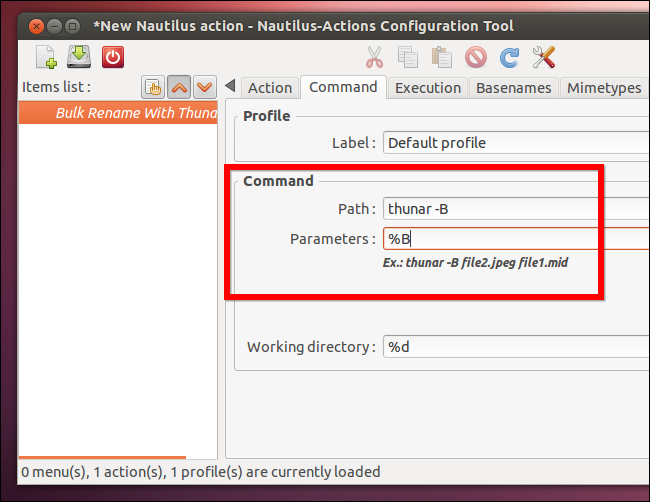Click the Working directory field
650x502 pixels.
pyautogui.click(x=516, y=347)
